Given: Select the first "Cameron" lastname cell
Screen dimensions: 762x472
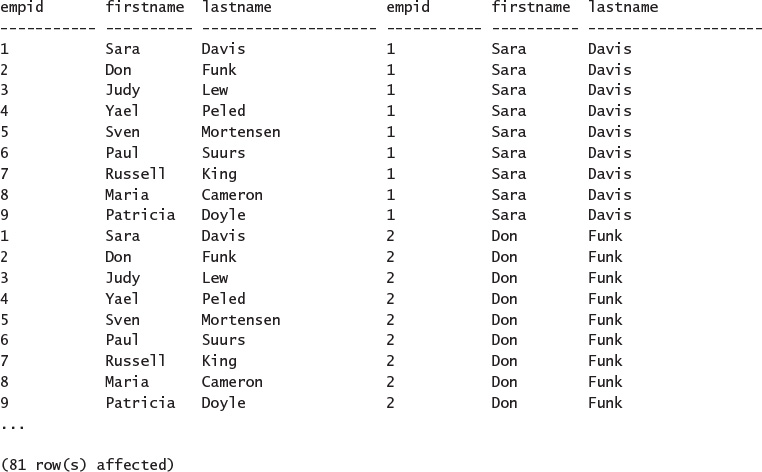Looking at the screenshot, I should (x=232, y=195).
